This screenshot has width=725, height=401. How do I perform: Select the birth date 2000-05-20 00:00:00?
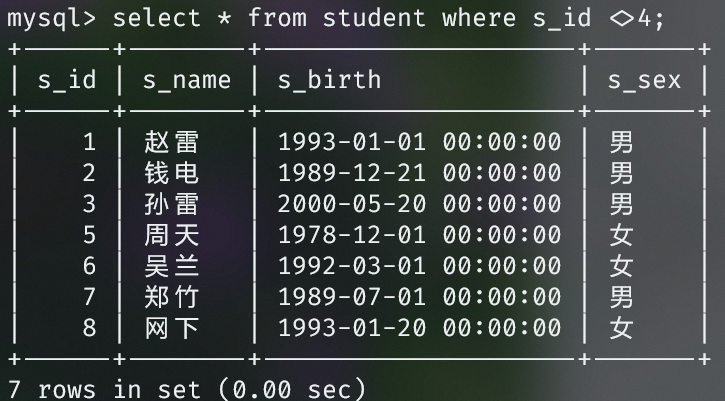(419, 204)
